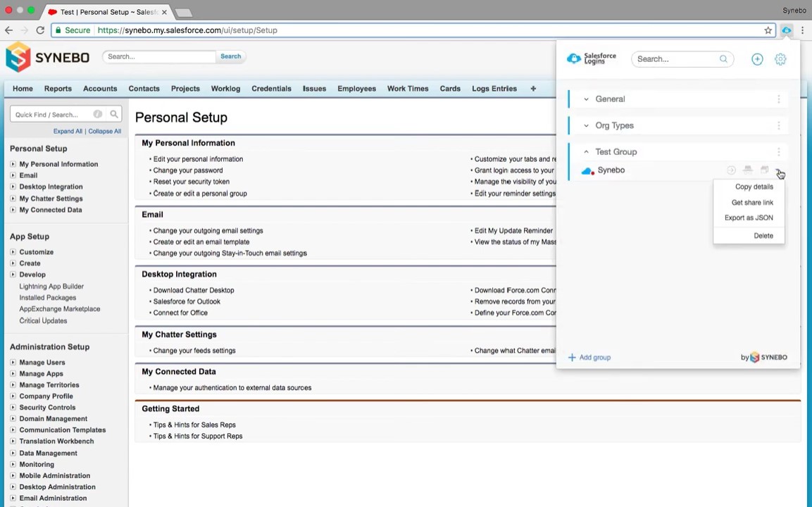Viewport: 812px width, 507px height.
Task: Click the Add group link
Action: pos(589,357)
